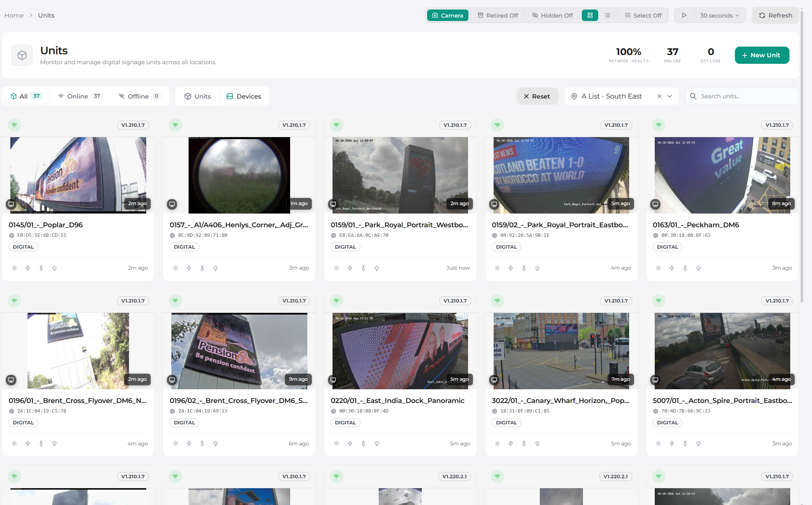Click the Search units input field

coord(742,96)
